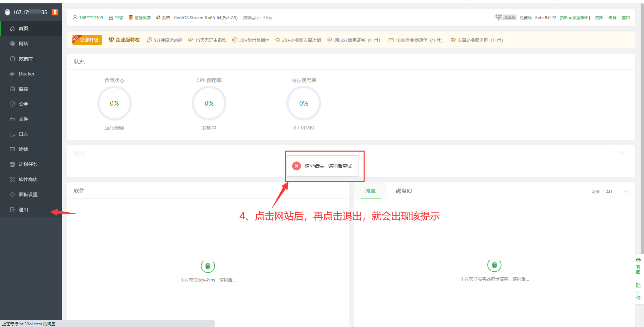The image size is (644, 327).
Task: Click the 专享企业服务群 feature
Action: 477,40
